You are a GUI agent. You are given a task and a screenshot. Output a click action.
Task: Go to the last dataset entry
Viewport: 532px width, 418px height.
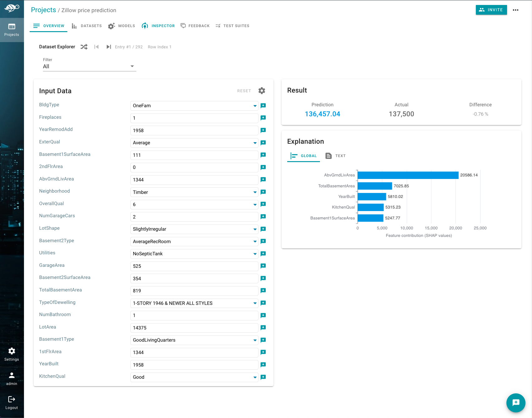pos(109,47)
